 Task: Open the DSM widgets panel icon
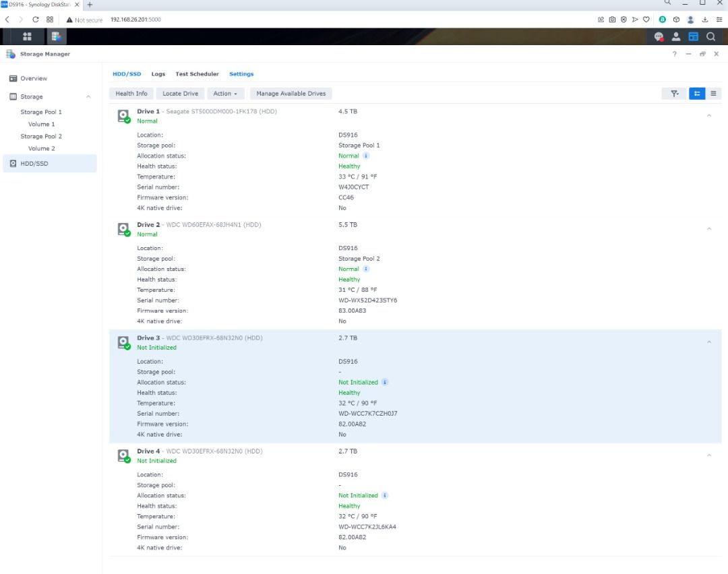[693, 36]
